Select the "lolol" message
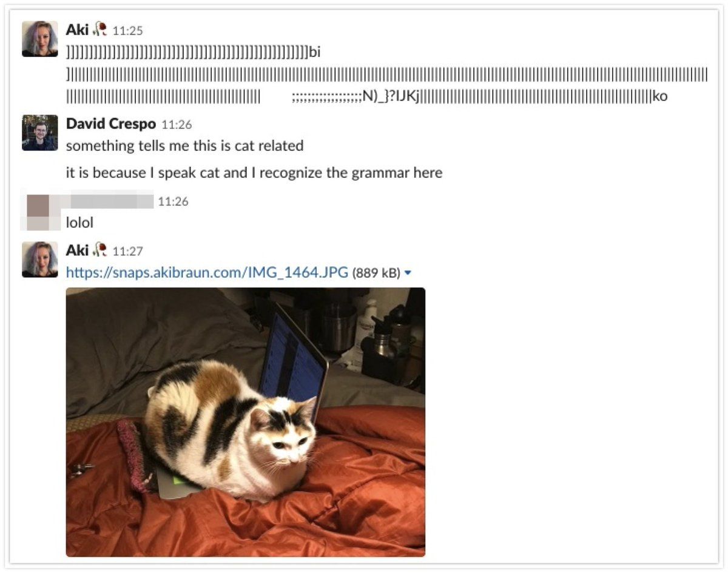This screenshot has width=728, height=573. click(79, 223)
